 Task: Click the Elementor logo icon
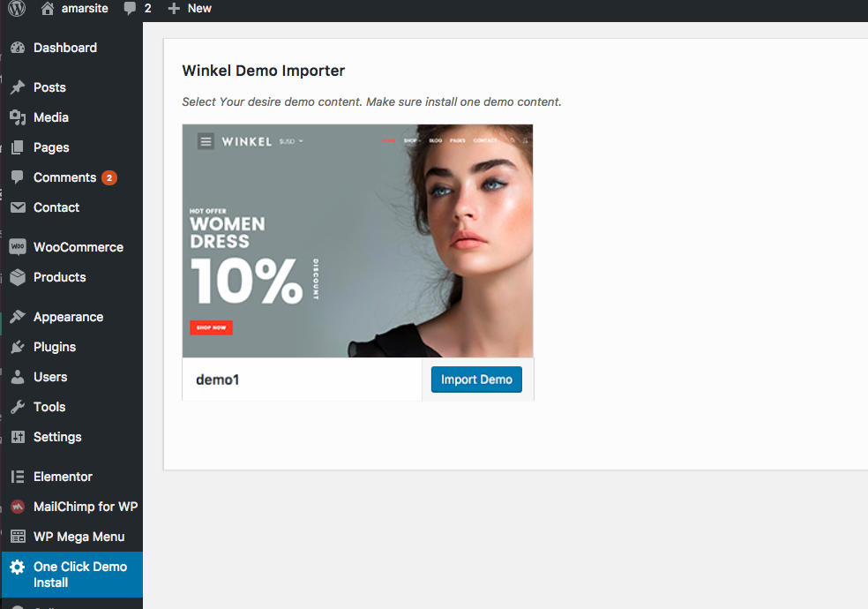click(x=18, y=477)
